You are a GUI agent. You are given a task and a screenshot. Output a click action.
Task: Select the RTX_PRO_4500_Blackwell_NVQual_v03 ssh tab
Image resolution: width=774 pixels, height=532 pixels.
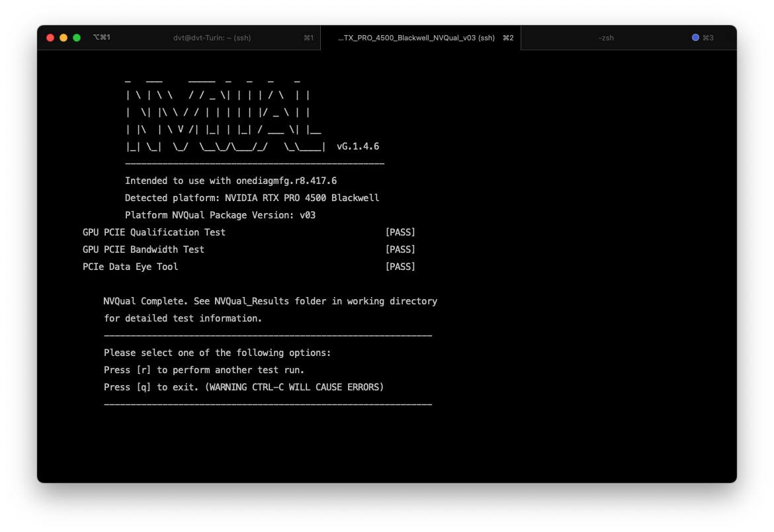pyautogui.click(x=416, y=38)
